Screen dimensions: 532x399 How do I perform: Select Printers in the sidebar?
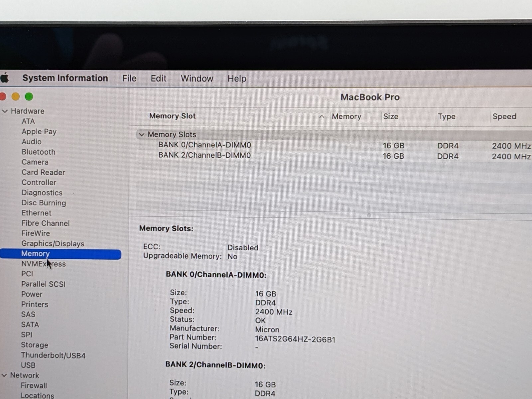click(x=35, y=305)
